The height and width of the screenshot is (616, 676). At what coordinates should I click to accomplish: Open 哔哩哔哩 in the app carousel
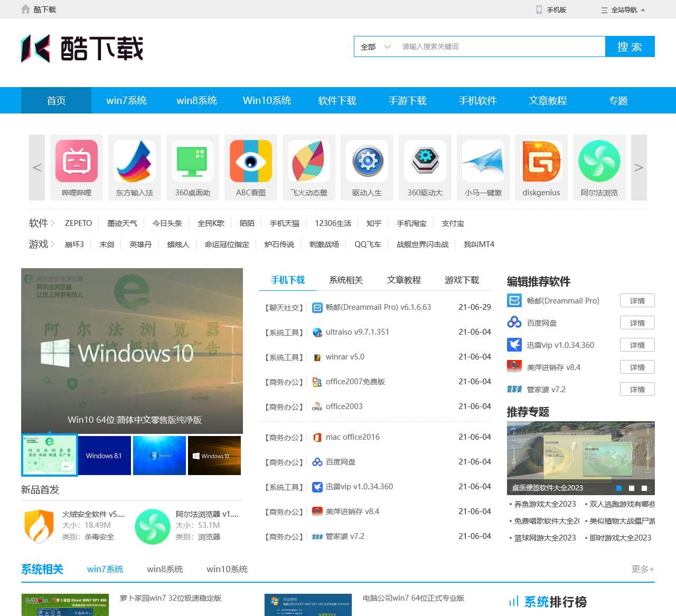click(x=76, y=162)
